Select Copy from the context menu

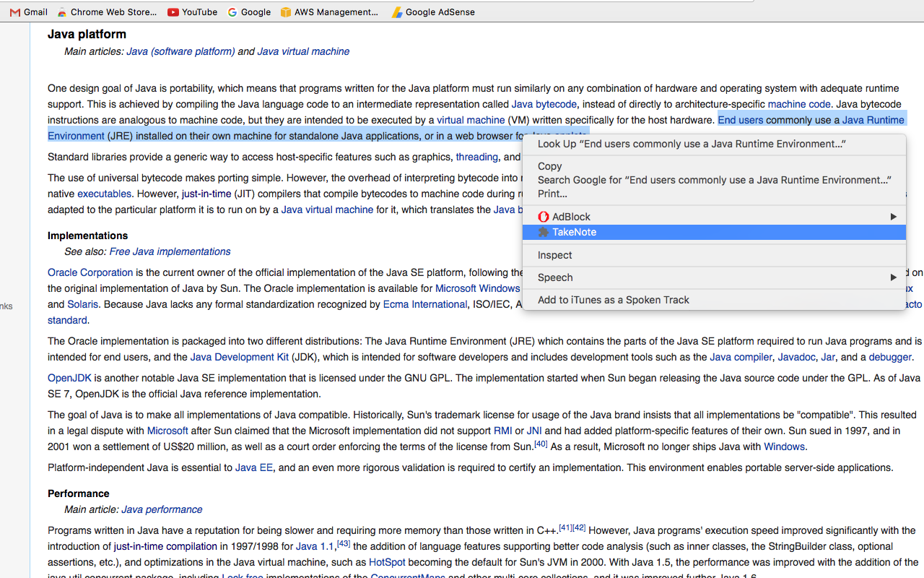pyautogui.click(x=549, y=165)
